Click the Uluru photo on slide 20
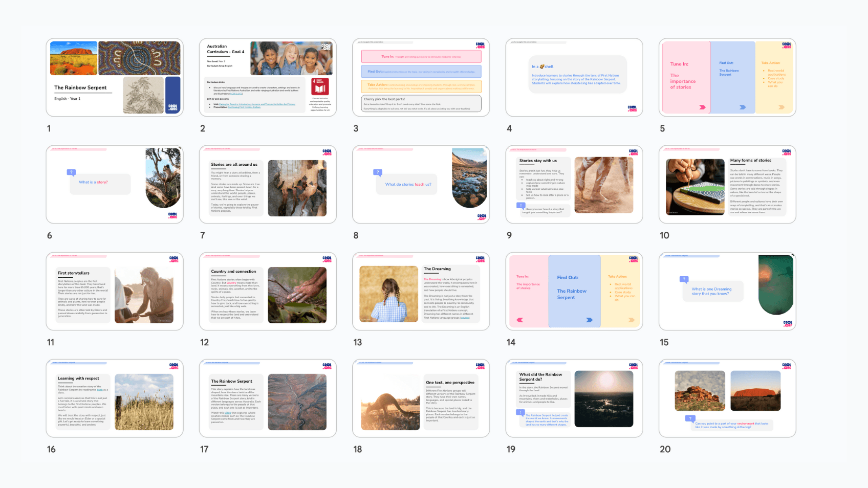868x488 pixels. pyautogui.click(x=755, y=391)
